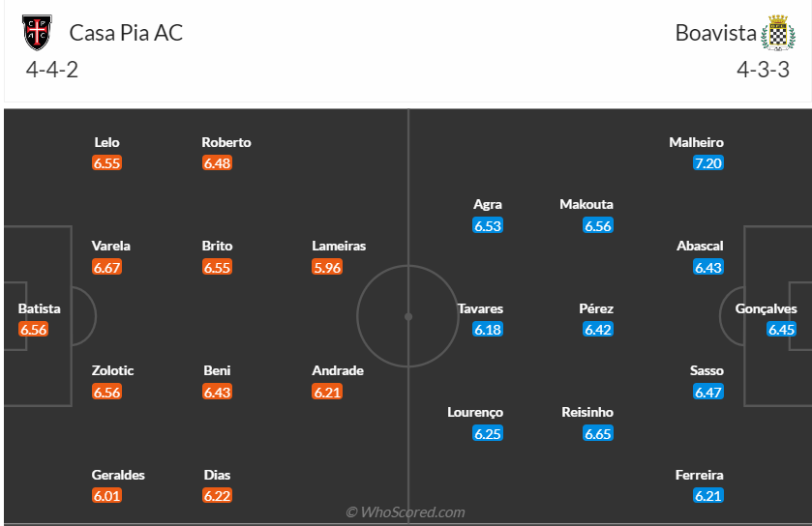This screenshot has height=526, width=812.
Task: Click player Lelo's name
Action: pyautogui.click(x=106, y=142)
